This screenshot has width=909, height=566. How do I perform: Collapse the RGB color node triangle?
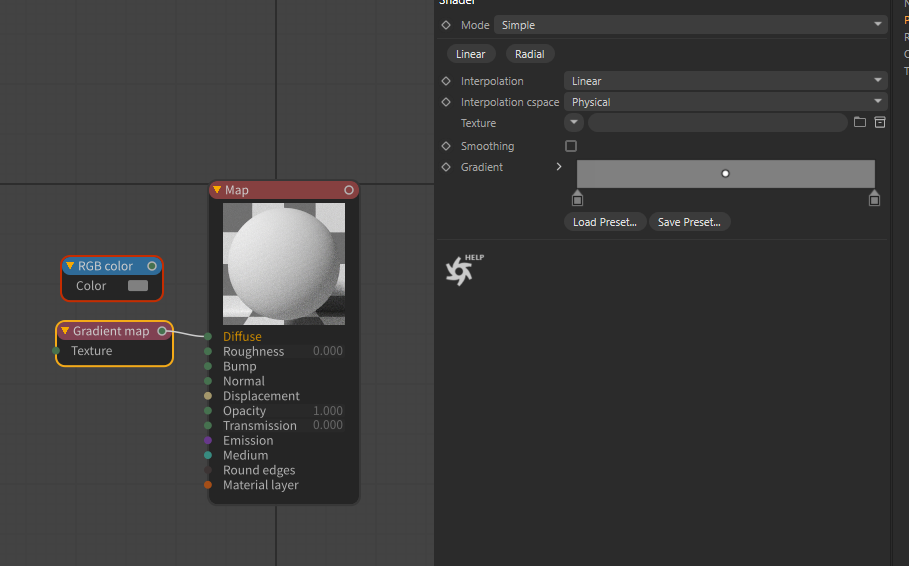(70, 266)
